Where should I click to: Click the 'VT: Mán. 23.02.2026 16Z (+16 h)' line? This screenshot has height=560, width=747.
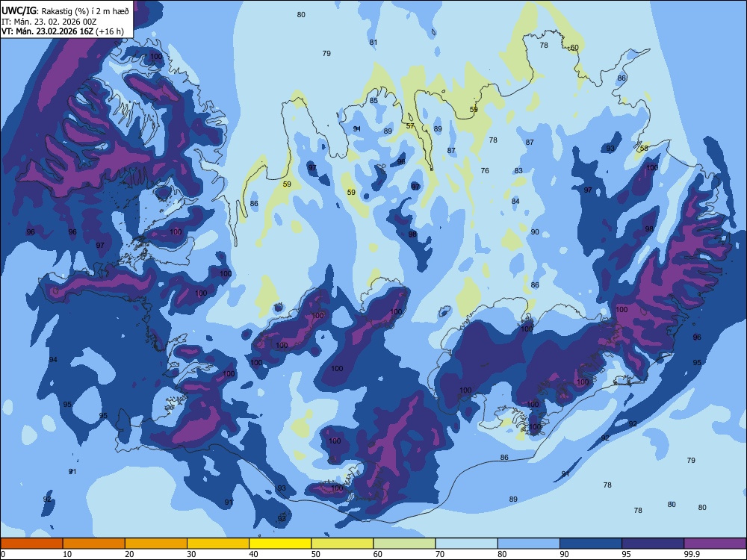63,31
